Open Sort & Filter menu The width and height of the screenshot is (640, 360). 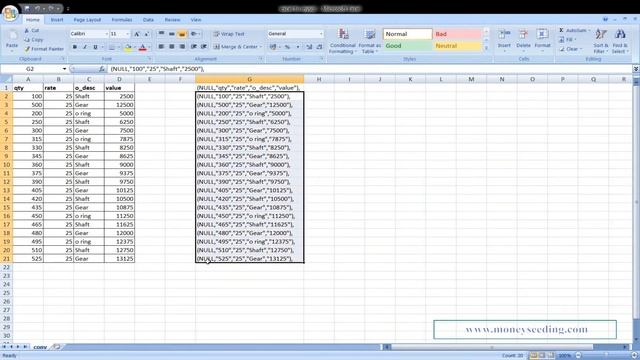pyautogui.click(x=601, y=41)
